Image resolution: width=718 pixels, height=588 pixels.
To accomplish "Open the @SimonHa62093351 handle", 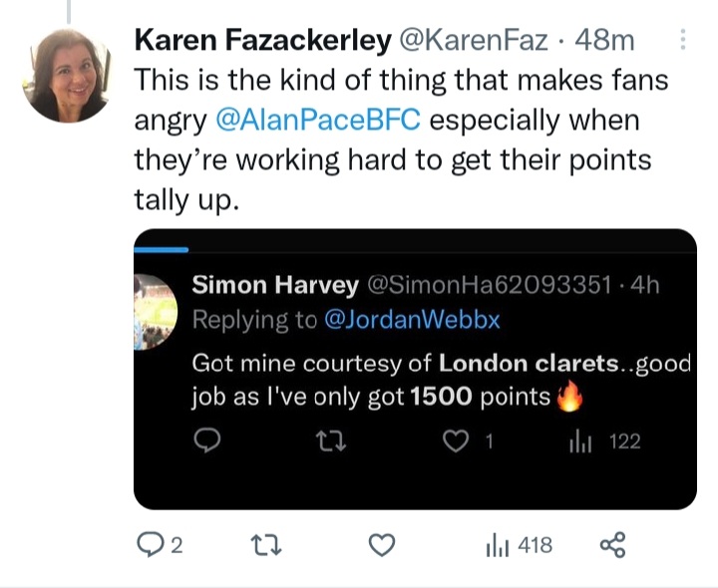I will (489, 285).
